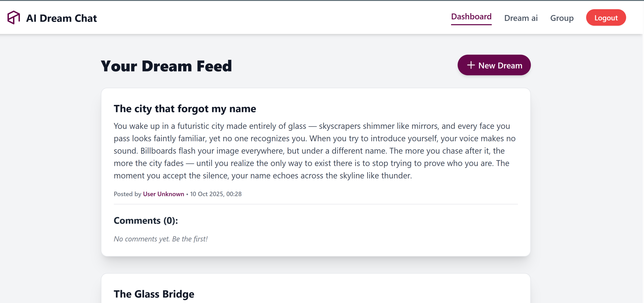The image size is (644, 303).
Task: Open the User Unknown author link
Action: coord(163,194)
